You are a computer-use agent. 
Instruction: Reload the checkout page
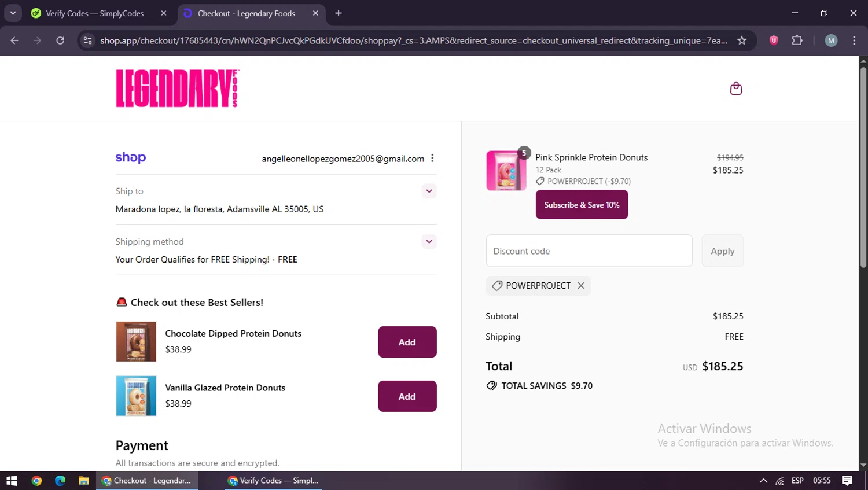pyautogui.click(x=60, y=40)
